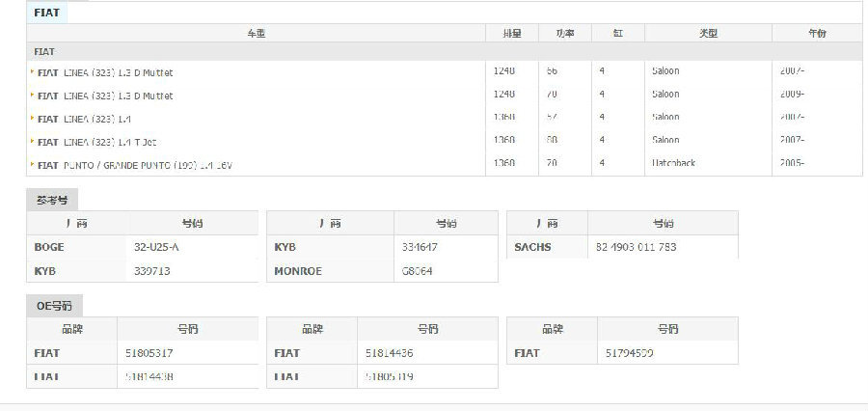Select power value 66
Viewport: 868px width, 411px height.
pyautogui.click(x=552, y=70)
